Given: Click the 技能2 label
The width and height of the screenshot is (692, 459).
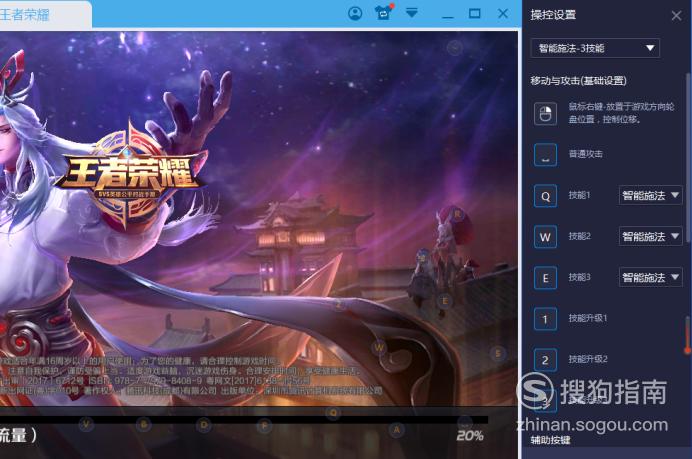Looking at the screenshot, I should click(x=579, y=236).
